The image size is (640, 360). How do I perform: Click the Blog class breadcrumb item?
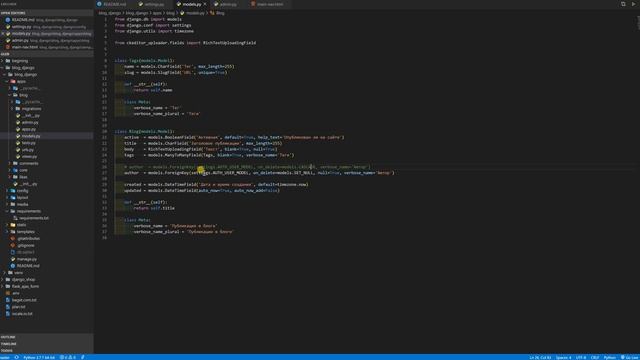click(x=218, y=13)
